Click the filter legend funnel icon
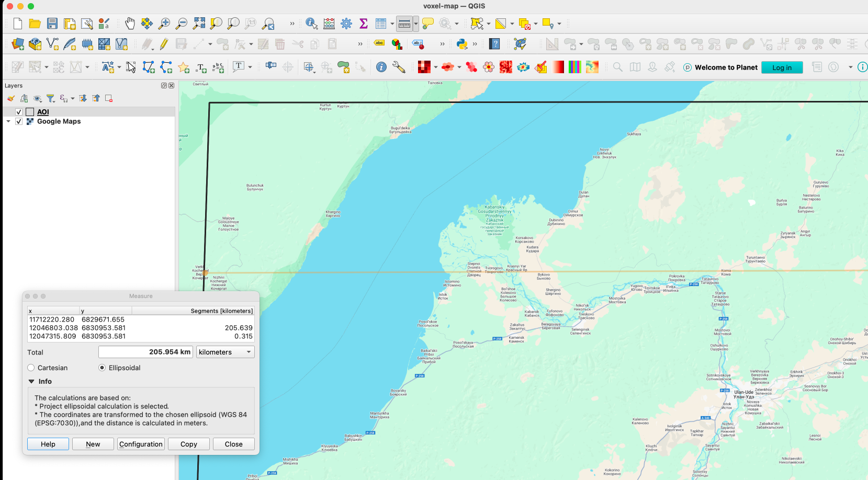 click(51, 98)
